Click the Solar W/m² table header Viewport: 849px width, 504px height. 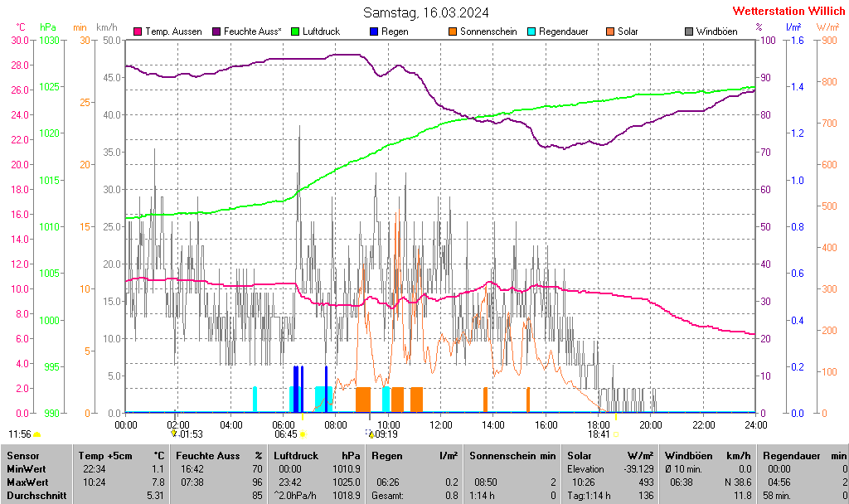pos(610,456)
